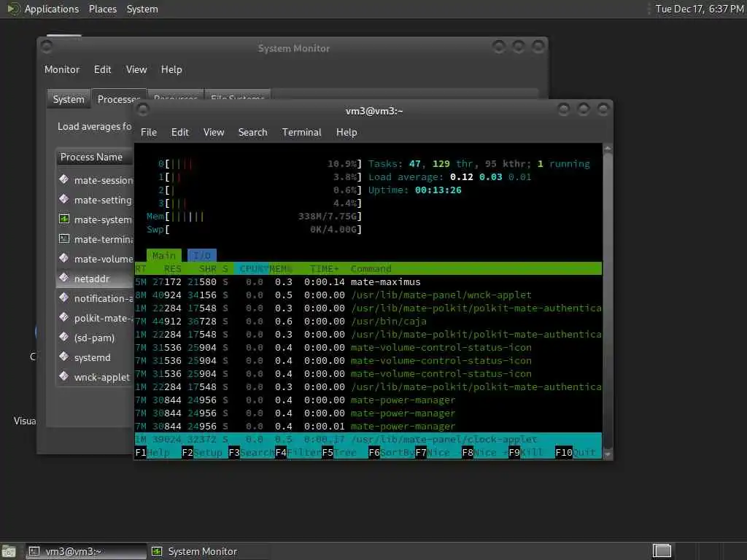This screenshot has width=747, height=560.
Task: Open Search menu in terminal window
Action: tap(252, 133)
